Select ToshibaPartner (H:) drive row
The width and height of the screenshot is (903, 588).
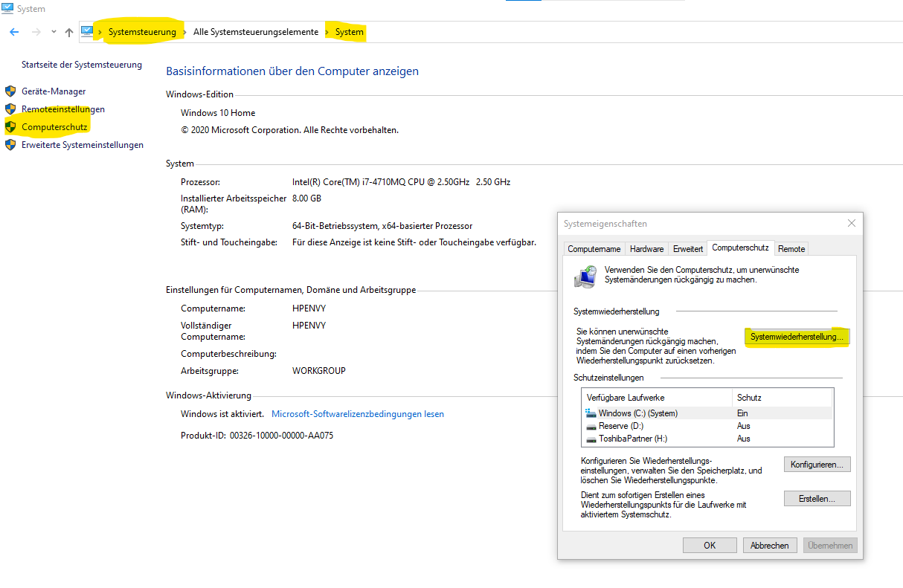point(707,439)
